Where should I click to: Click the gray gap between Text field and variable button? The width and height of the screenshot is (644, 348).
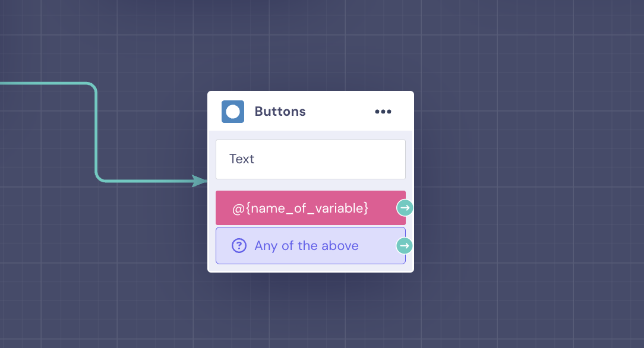(311, 185)
